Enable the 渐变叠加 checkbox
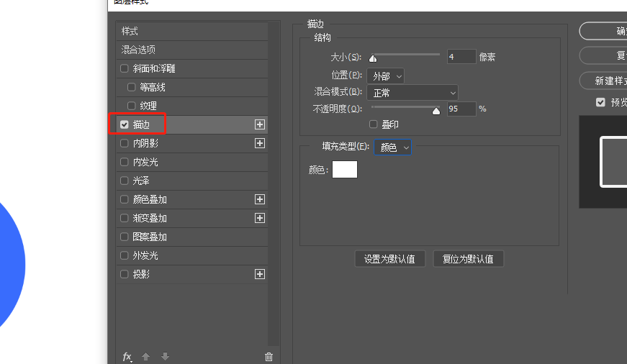Screen dimensions: 627x364 125,218
